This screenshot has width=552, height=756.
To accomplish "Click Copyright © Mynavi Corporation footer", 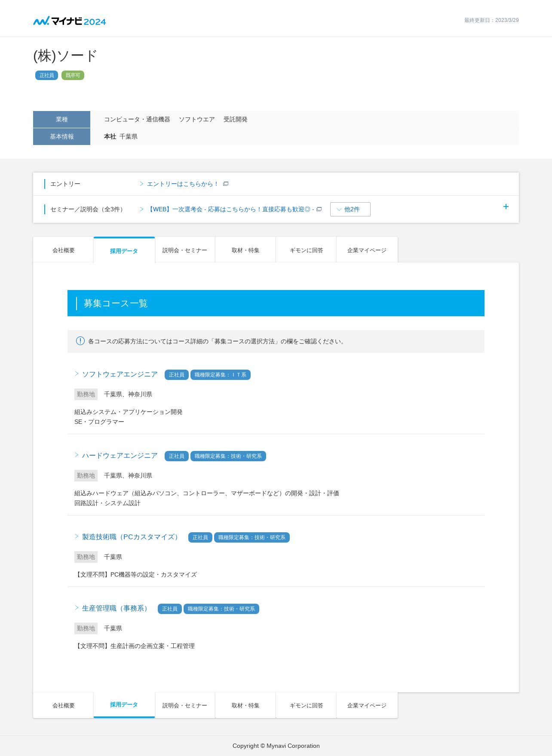I will (x=276, y=746).
